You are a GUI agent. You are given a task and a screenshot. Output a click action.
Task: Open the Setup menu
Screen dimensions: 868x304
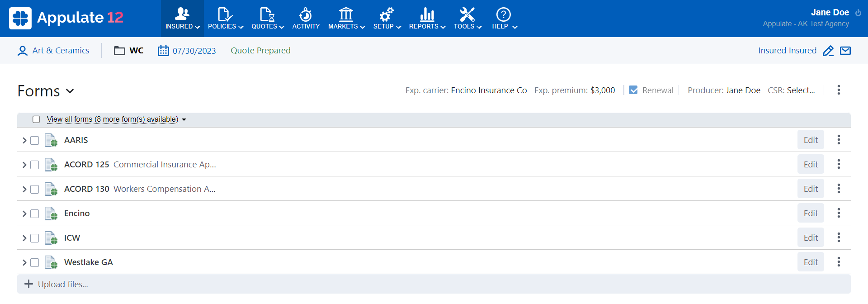pos(387,19)
